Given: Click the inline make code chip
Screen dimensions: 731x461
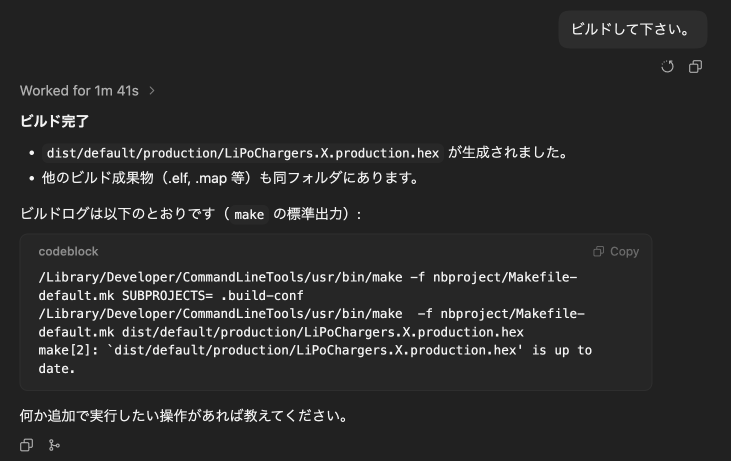Looking at the screenshot, I should (x=249, y=214).
